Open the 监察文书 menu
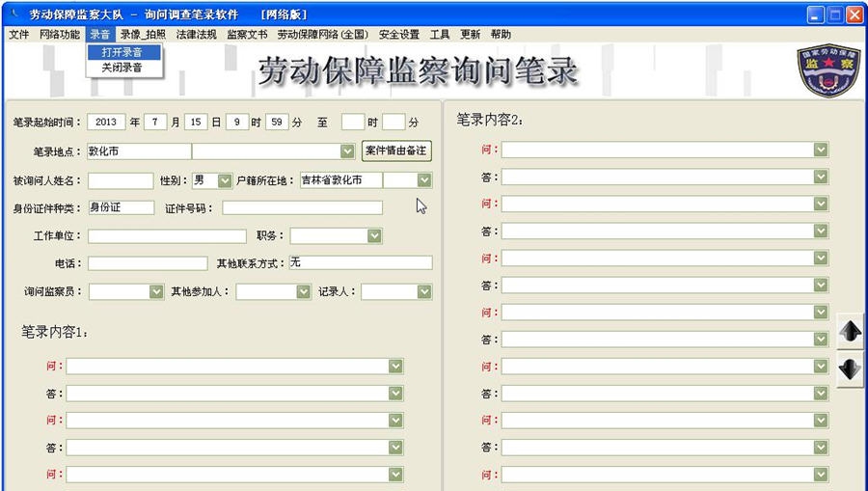868x491 pixels. tap(247, 35)
